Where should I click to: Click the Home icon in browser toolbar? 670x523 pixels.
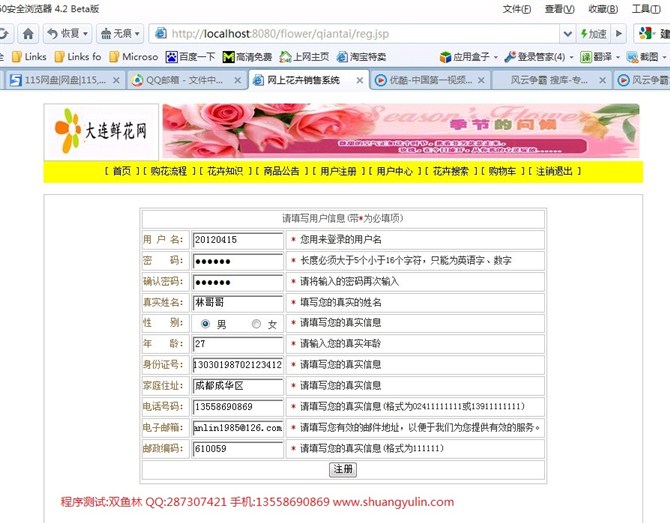[x=28, y=34]
